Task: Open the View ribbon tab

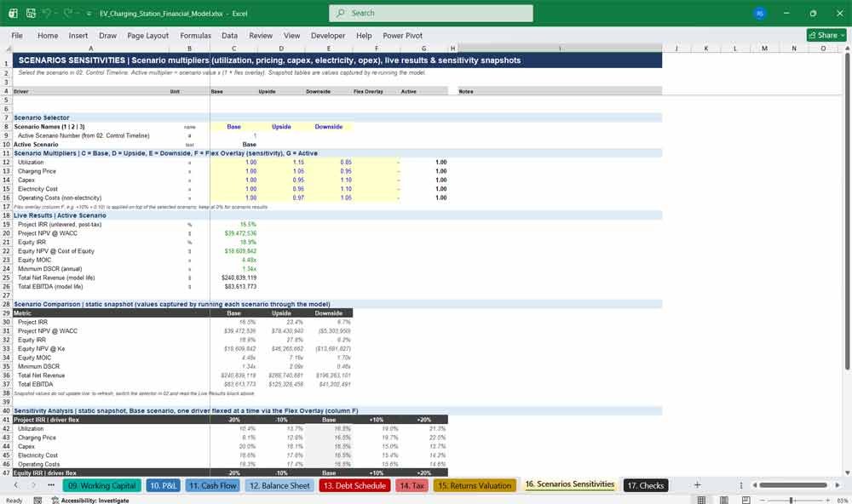Action: (x=291, y=35)
